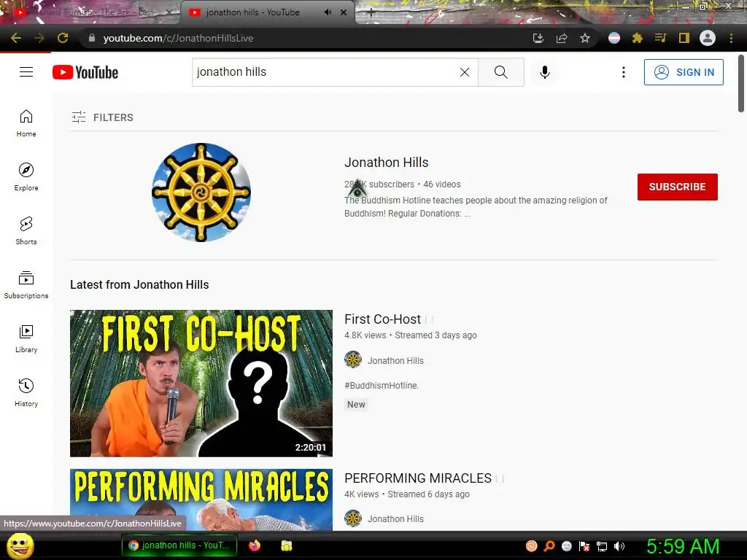This screenshot has width=747, height=560.
Task: Open a new browser tab
Action: 371,13
